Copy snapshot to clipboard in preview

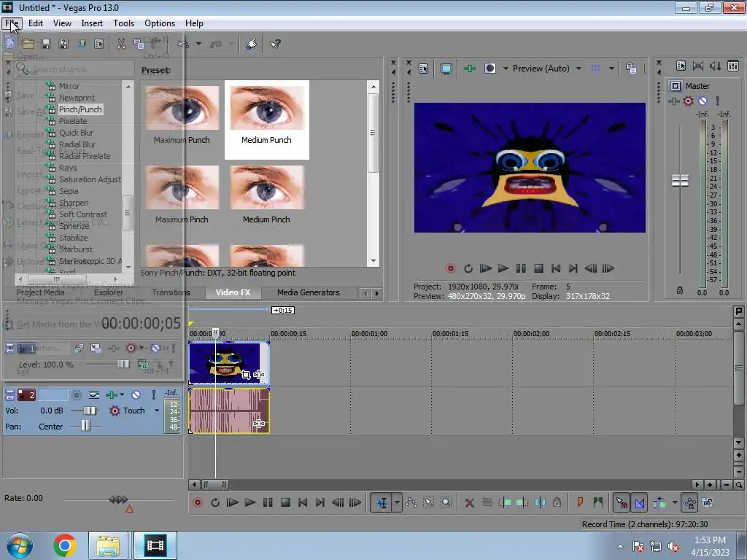(631, 69)
